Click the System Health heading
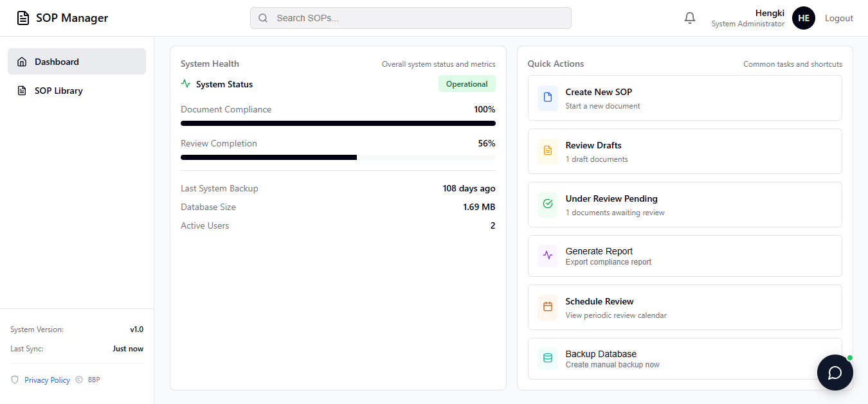 pos(210,64)
